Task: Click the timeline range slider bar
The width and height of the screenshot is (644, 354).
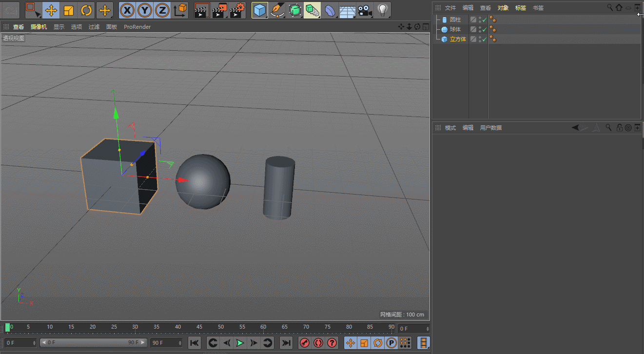Action: (93, 343)
